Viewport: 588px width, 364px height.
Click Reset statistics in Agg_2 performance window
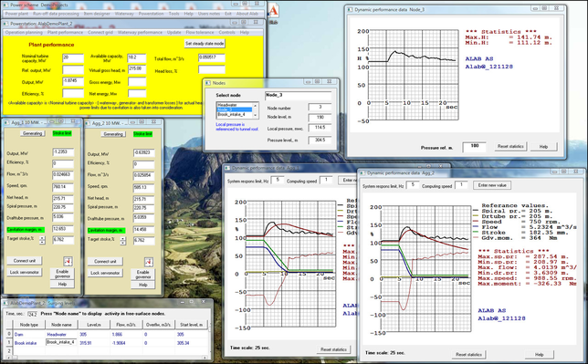[x=468, y=354]
